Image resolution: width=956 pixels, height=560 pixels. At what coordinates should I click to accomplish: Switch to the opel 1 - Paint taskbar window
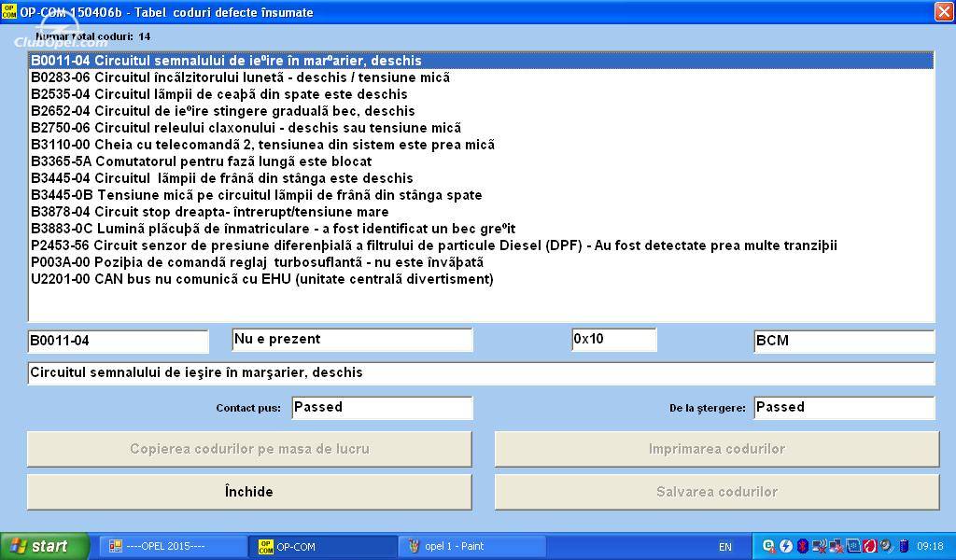click(472, 547)
